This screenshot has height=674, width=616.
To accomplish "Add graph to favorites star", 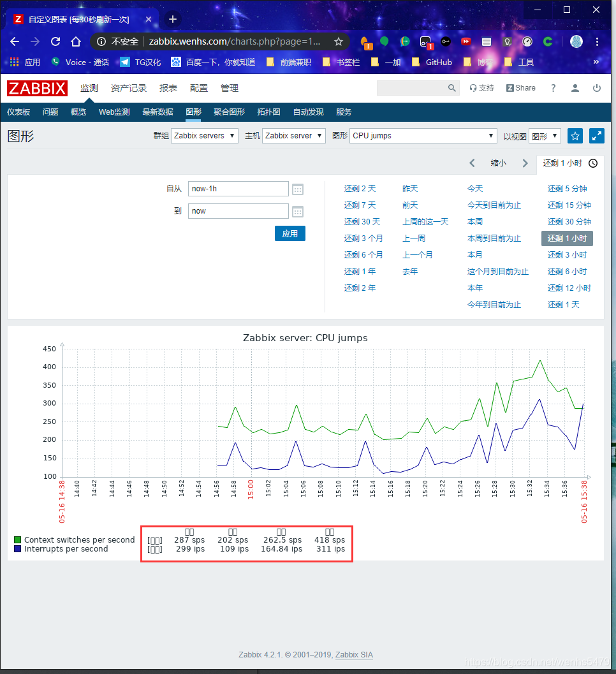I will tap(575, 136).
